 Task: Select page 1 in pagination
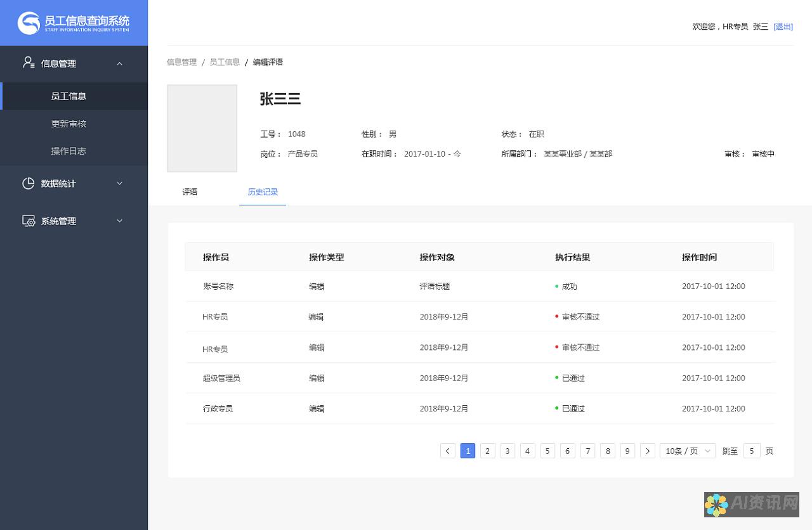[468, 451]
